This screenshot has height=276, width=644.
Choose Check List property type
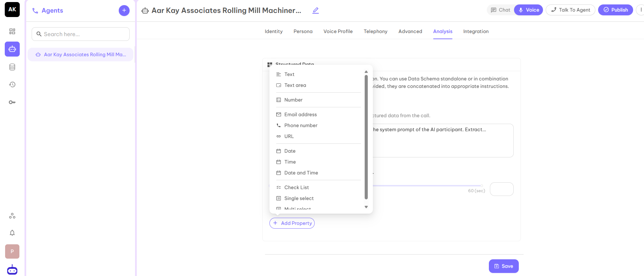[x=297, y=187]
